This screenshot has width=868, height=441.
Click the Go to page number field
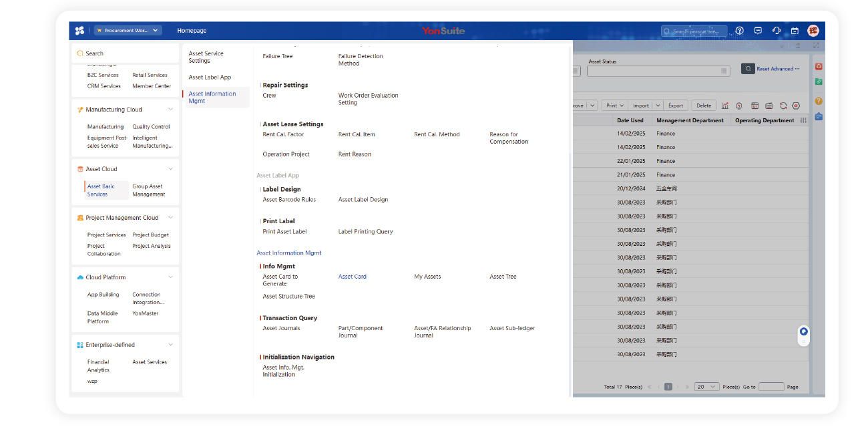click(771, 387)
